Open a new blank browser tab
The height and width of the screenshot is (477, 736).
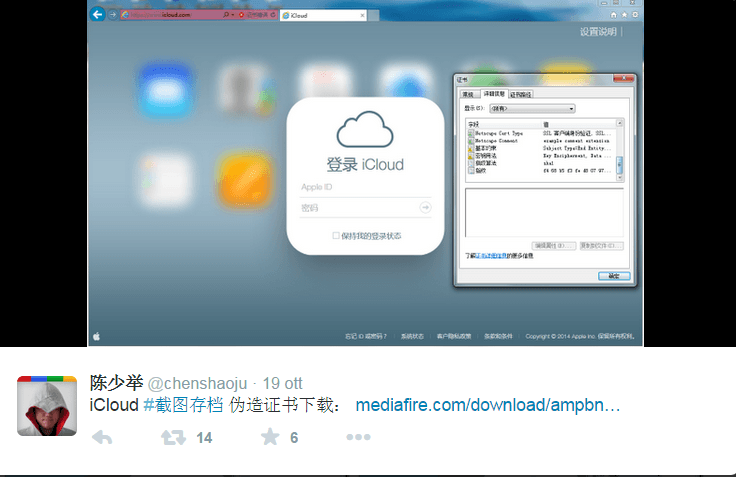[374, 15]
